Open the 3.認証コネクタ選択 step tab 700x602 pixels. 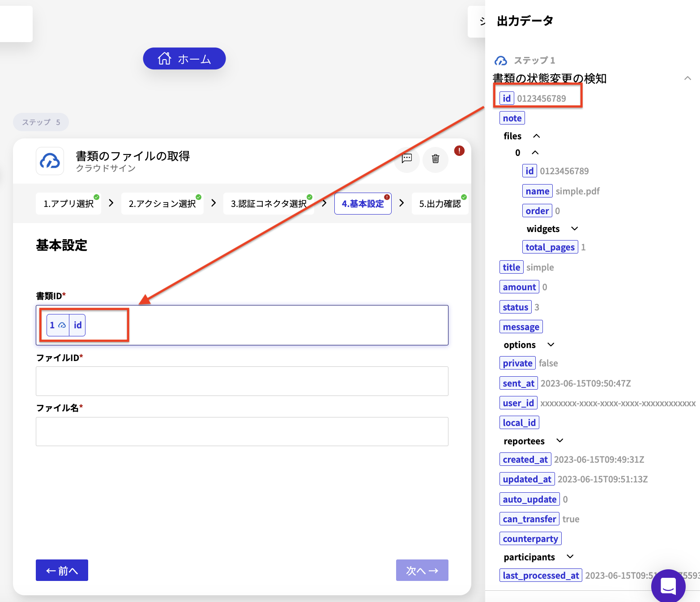pos(269,204)
